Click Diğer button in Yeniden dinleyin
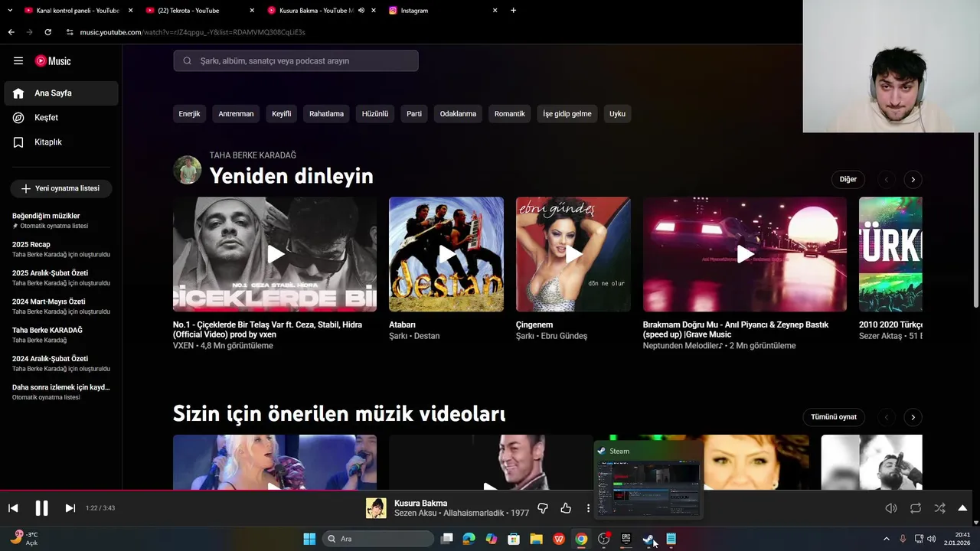Image resolution: width=980 pixels, height=551 pixels. (848, 179)
